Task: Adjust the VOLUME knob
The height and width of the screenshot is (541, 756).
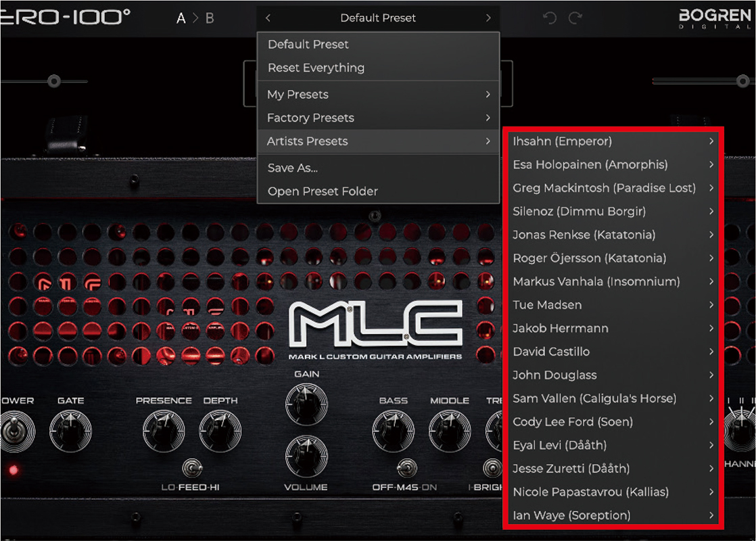Action: click(x=306, y=456)
